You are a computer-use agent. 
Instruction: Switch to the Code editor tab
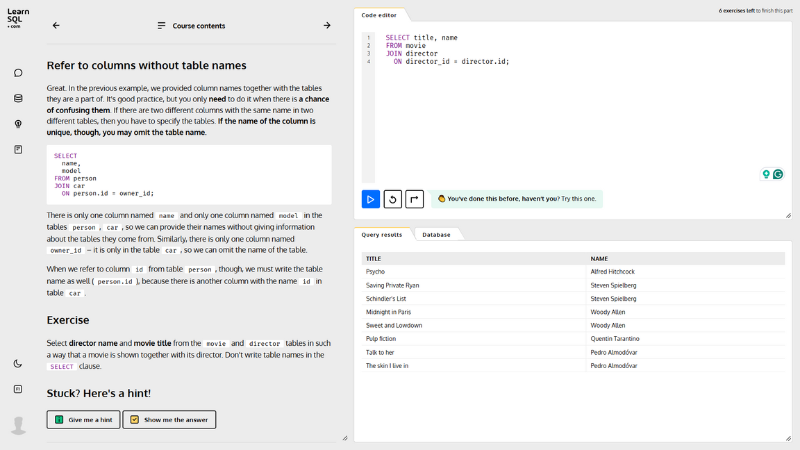(379, 15)
